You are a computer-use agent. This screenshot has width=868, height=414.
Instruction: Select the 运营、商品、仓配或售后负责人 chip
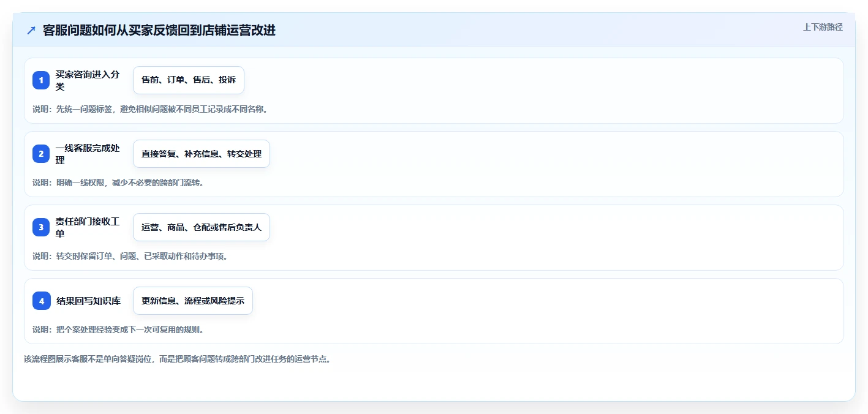202,227
